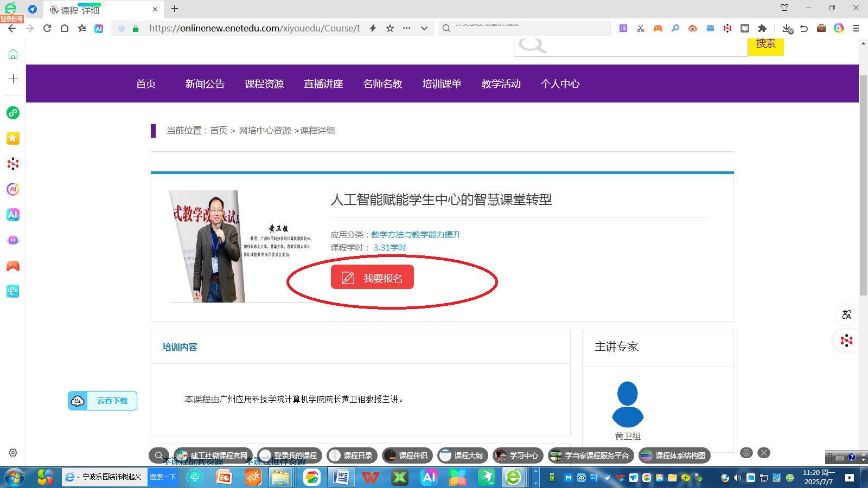The height and width of the screenshot is (488, 868).
Task: Expand the address bar dropdown arrow
Action: (424, 28)
